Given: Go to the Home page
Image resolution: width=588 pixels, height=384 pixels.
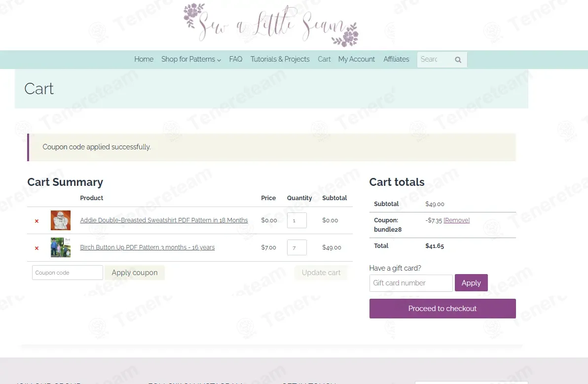Looking at the screenshot, I should tap(144, 59).
